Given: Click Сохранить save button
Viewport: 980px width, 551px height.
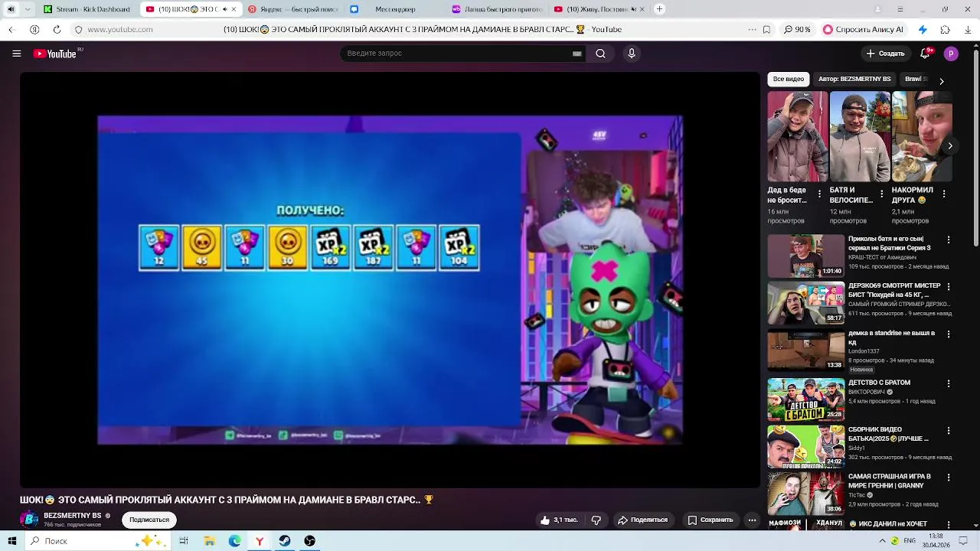Looking at the screenshot, I should (x=710, y=520).
